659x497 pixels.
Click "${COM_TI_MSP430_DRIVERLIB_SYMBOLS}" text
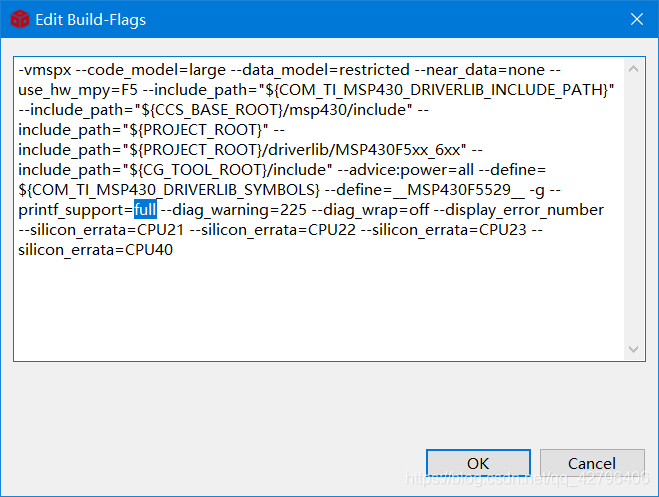[169, 190]
